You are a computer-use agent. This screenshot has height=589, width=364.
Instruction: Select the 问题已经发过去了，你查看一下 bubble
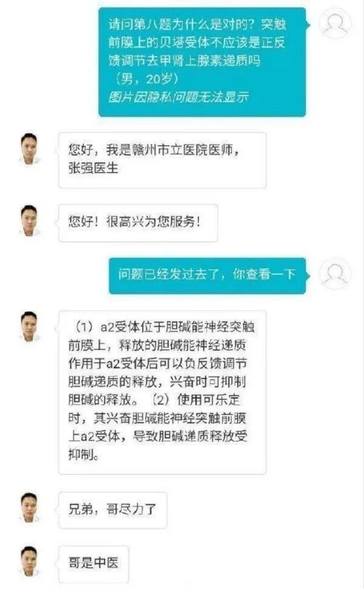207,275
